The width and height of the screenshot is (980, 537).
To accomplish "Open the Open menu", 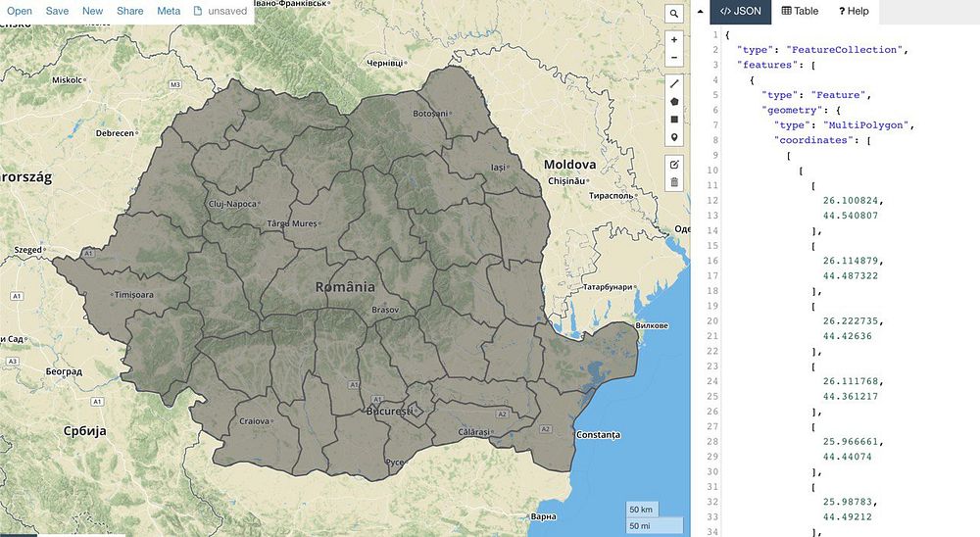I will [20, 11].
